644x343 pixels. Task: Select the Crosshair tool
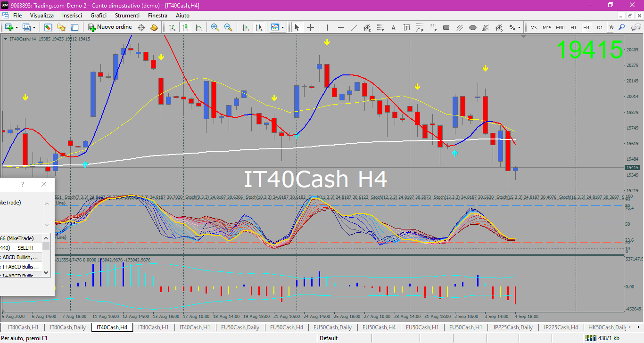coord(310,27)
